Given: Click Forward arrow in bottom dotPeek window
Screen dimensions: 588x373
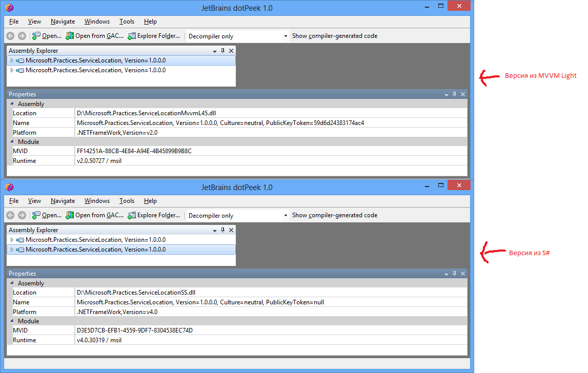Looking at the screenshot, I should click(22, 215).
